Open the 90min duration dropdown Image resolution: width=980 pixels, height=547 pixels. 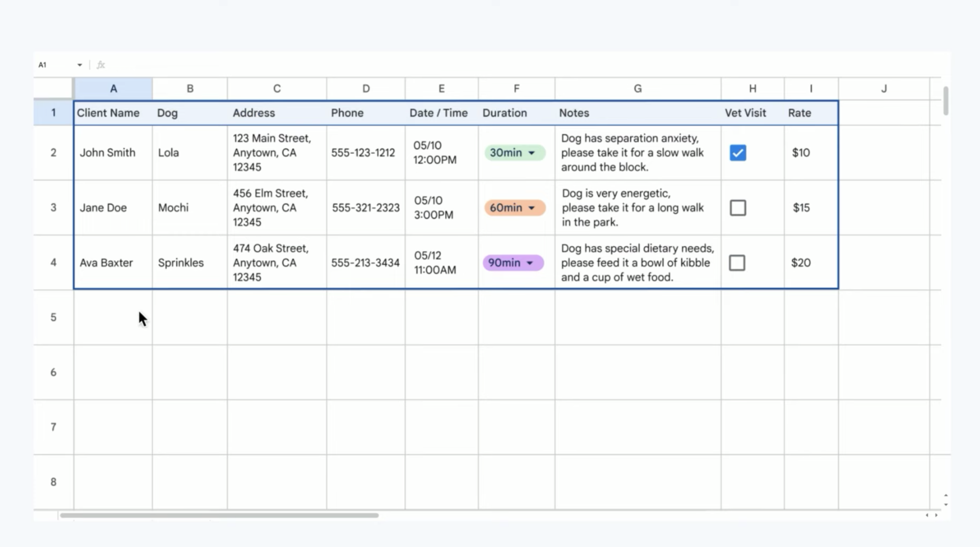click(530, 263)
